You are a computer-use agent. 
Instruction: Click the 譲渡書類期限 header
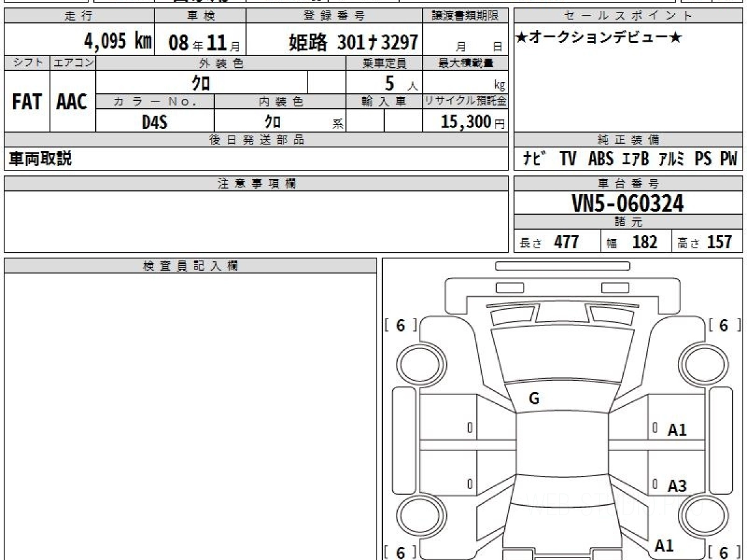tap(466, 16)
